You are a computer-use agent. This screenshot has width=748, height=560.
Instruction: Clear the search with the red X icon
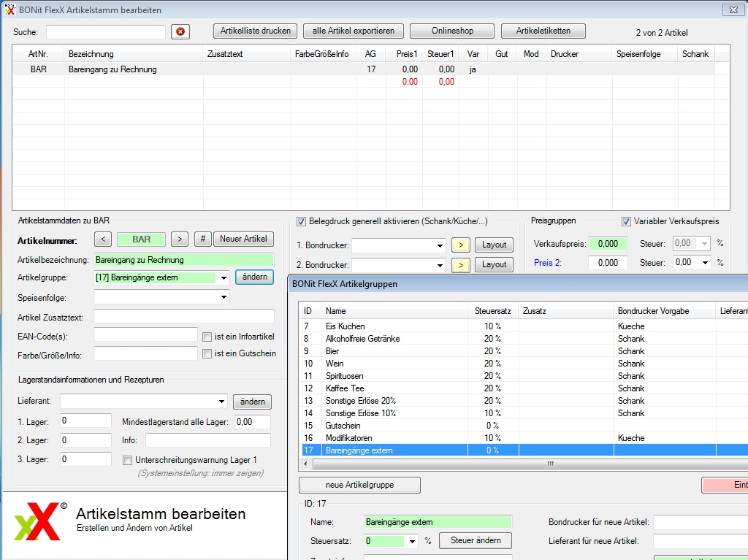180,31
